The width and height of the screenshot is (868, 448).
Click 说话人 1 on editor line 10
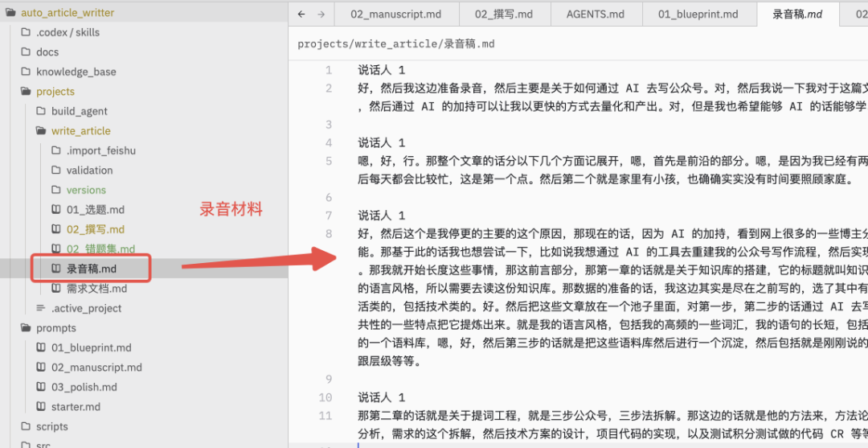(382, 397)
